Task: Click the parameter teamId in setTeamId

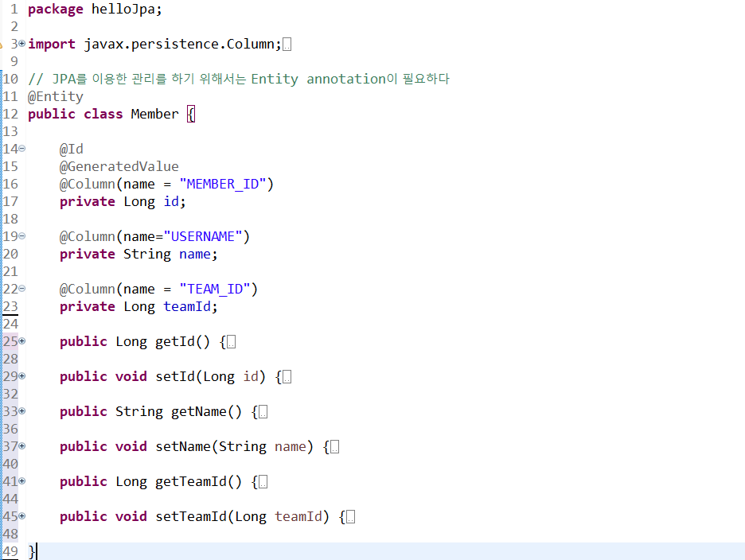Action: [298, 516]
